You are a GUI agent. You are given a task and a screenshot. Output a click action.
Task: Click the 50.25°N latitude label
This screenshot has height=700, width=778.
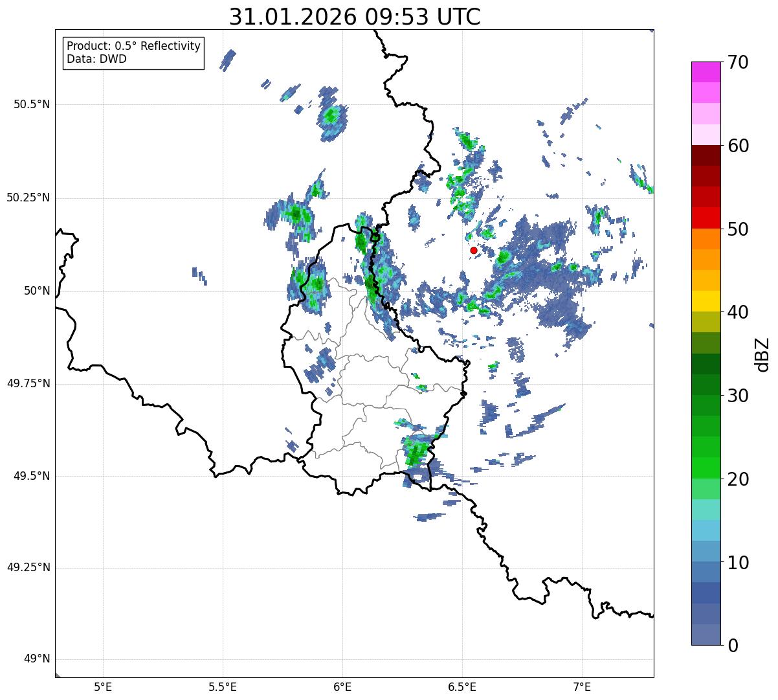pos(28,198)
